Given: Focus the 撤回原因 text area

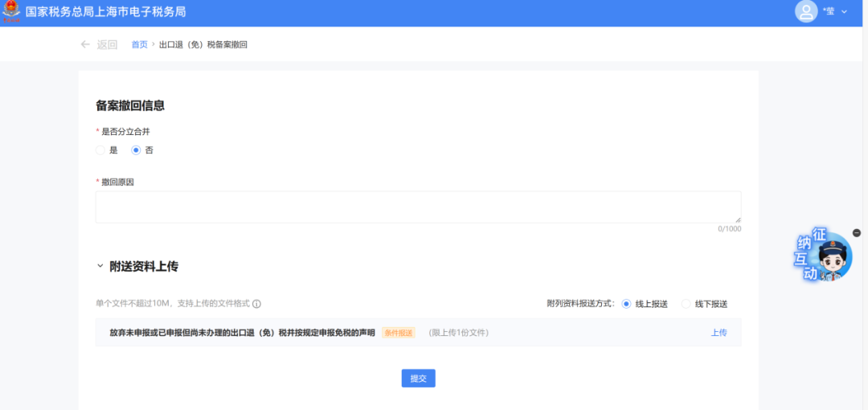Looking at the screenshot, I should [418, 207].
